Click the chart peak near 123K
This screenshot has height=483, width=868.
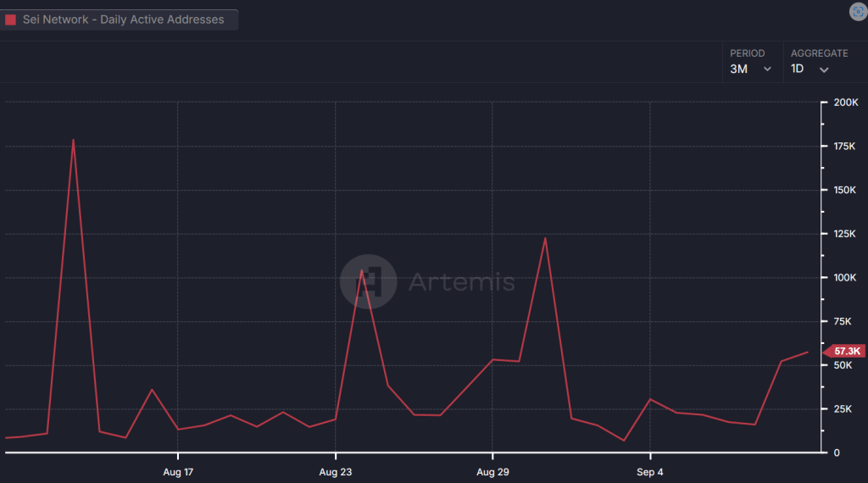(x=545, y=238)
